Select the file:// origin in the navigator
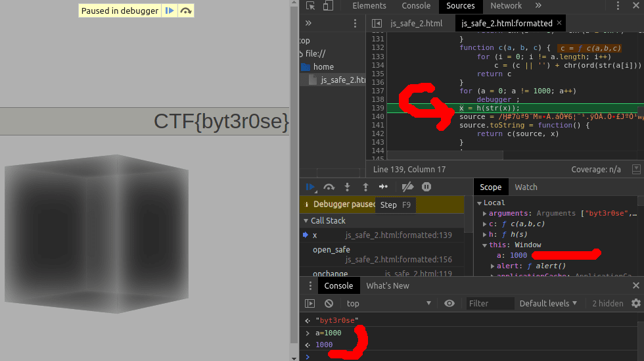644x361 pixels. coord(315,53)
